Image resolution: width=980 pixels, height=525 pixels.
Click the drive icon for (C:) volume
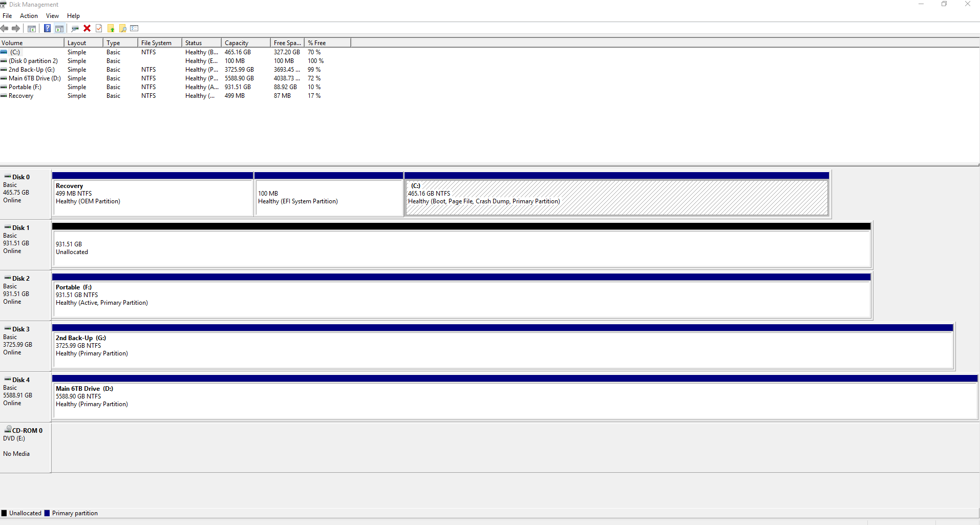click(4, 52)
